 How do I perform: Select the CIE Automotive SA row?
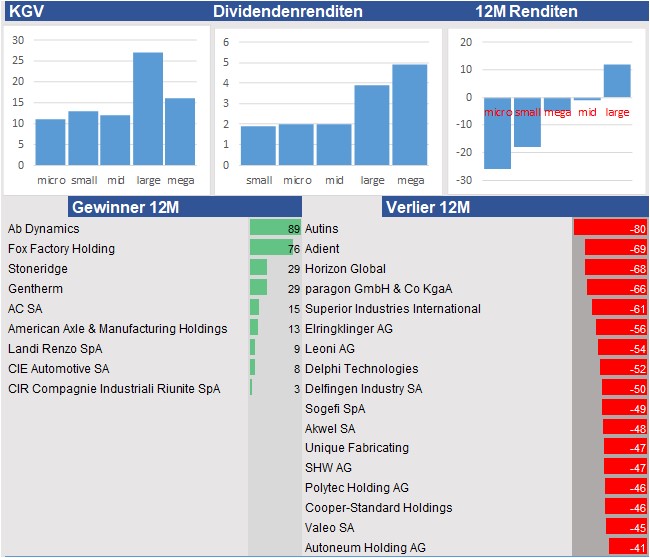(153, 369)
